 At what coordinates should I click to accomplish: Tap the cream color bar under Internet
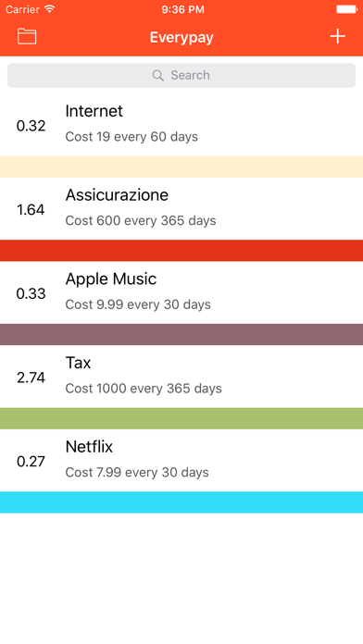(x=181, y=167)
